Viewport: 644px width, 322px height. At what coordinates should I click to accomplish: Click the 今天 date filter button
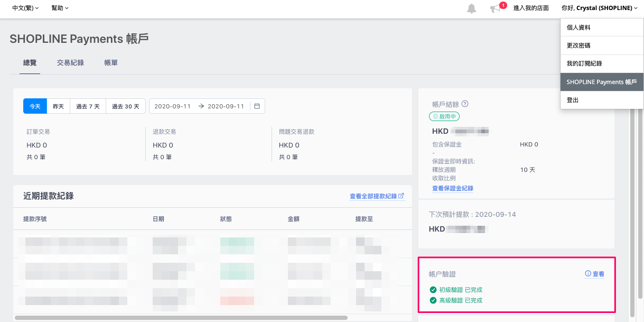click(35, 106)
